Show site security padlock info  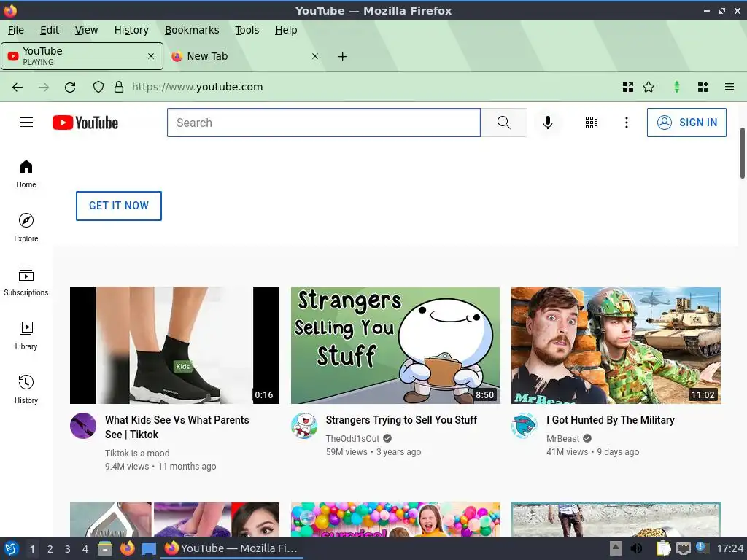click(x=119, y=87)
